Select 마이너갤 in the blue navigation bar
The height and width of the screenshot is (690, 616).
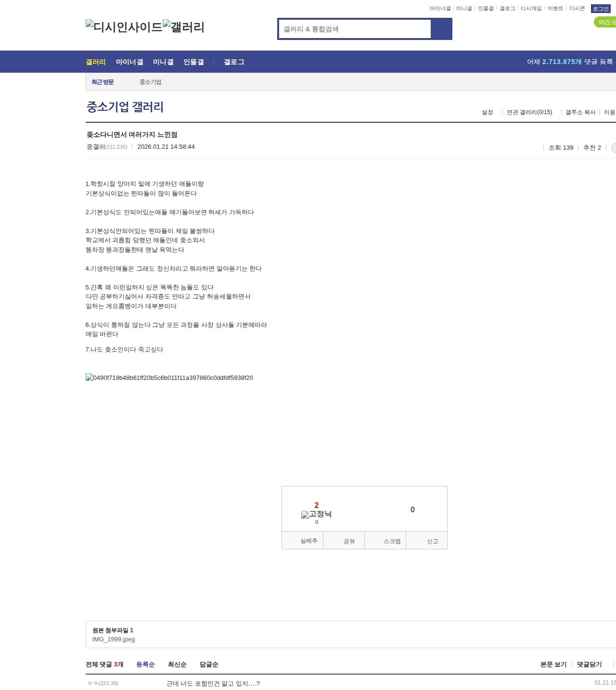pos(129,62)
